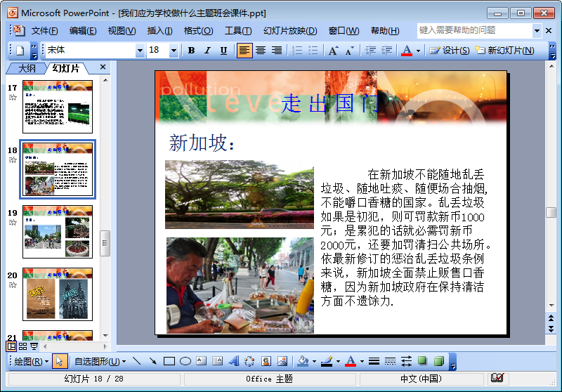This screenshot has width=562, height=392.
Task: Increase font size with large A icon
Action: 333,51
